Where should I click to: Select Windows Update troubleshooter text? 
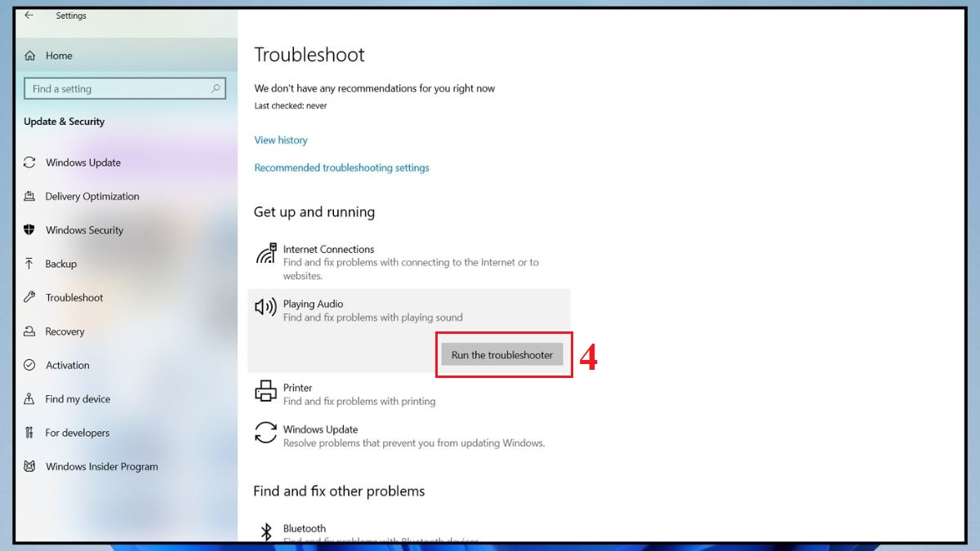coord(320,429)
